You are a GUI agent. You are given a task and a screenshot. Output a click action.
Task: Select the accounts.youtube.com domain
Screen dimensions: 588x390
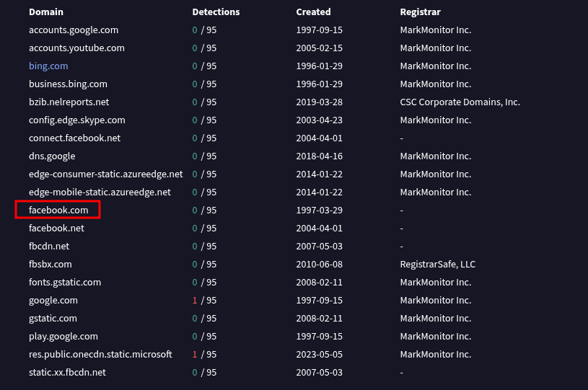(76, 48)
